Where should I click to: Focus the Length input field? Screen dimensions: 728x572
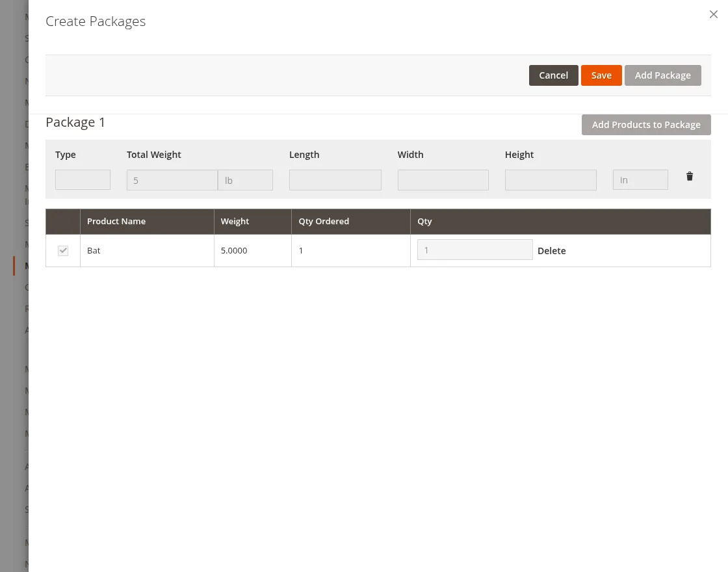pyautogui.click(x=335, y=180)
